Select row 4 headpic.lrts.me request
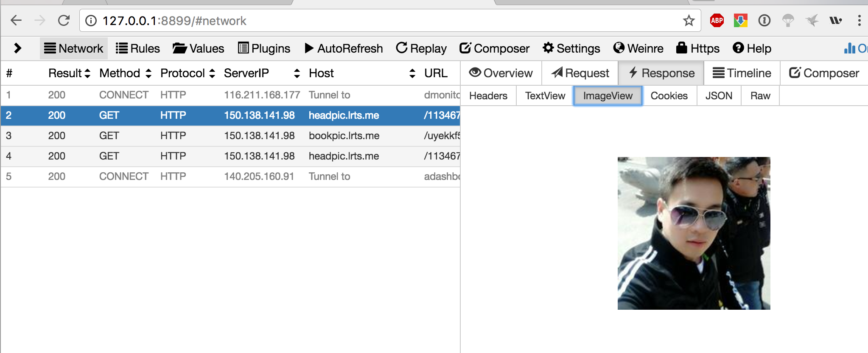The image size is (868, 353). coord(230,156)
